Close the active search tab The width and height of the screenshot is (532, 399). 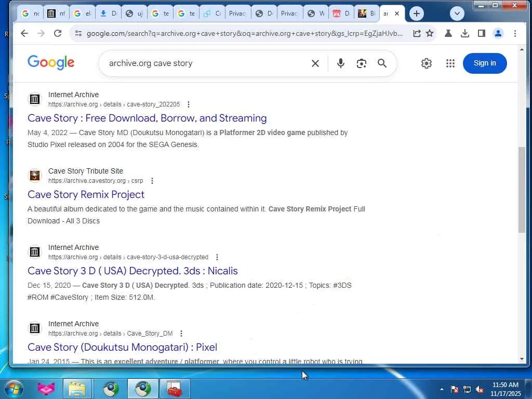pos(397,14)
